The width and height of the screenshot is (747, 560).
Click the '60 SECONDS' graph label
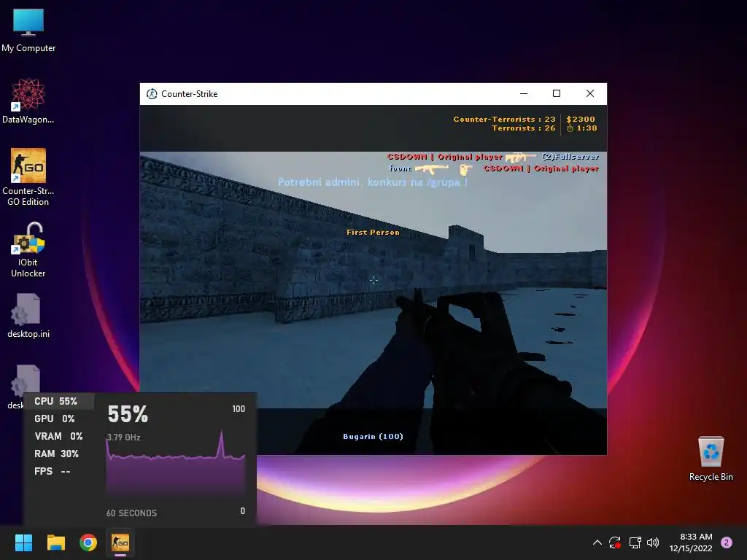pyautogui.click(x=131, y=513)
